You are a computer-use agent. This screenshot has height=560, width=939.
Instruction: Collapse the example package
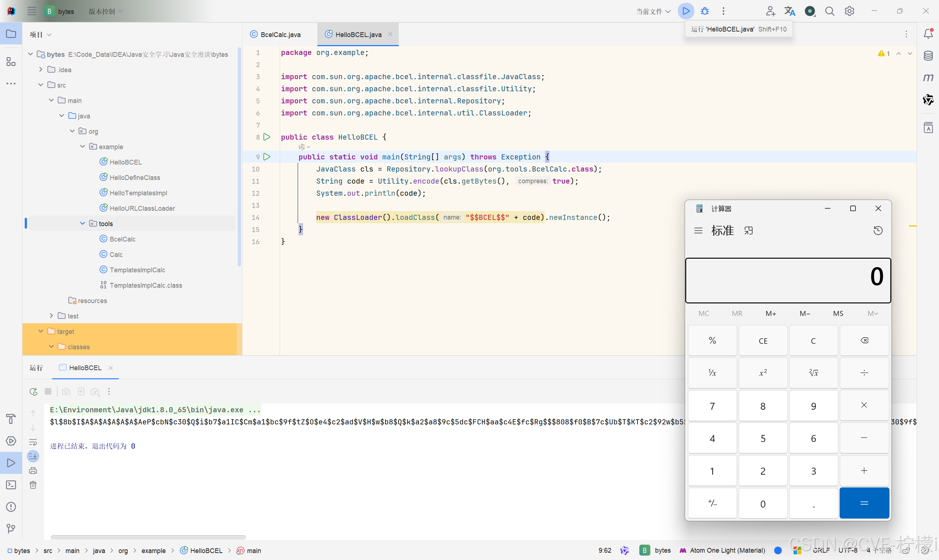click(82, 147)
